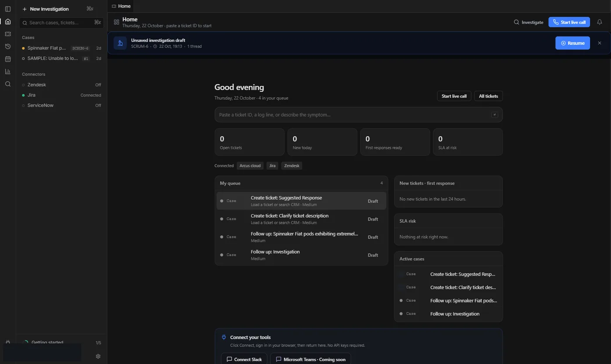Open active case Create ticket: Suggested Resp...
The width and height of the screenshot is (611, 364).
448,274
